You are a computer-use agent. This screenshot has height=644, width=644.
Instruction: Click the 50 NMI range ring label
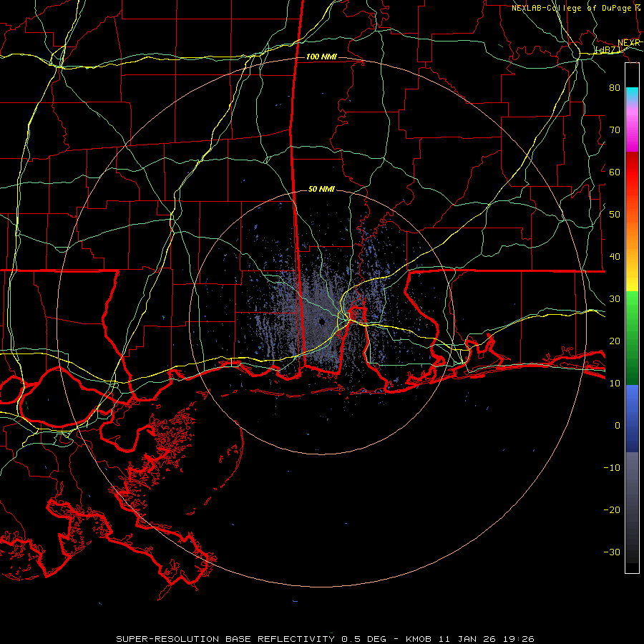click(321, 189)
